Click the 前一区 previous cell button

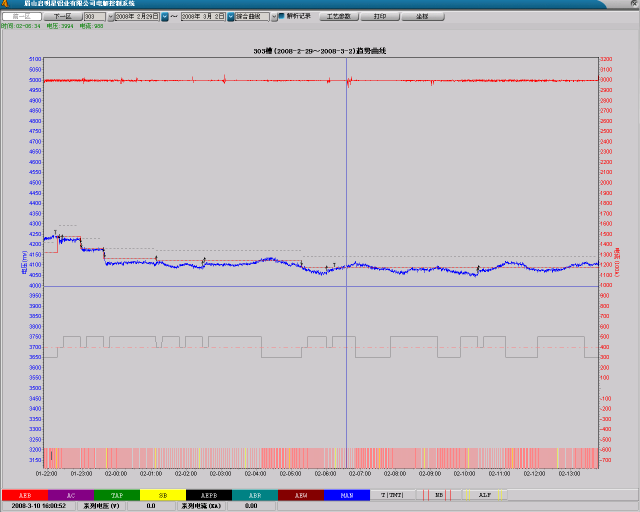pos(20,17)
